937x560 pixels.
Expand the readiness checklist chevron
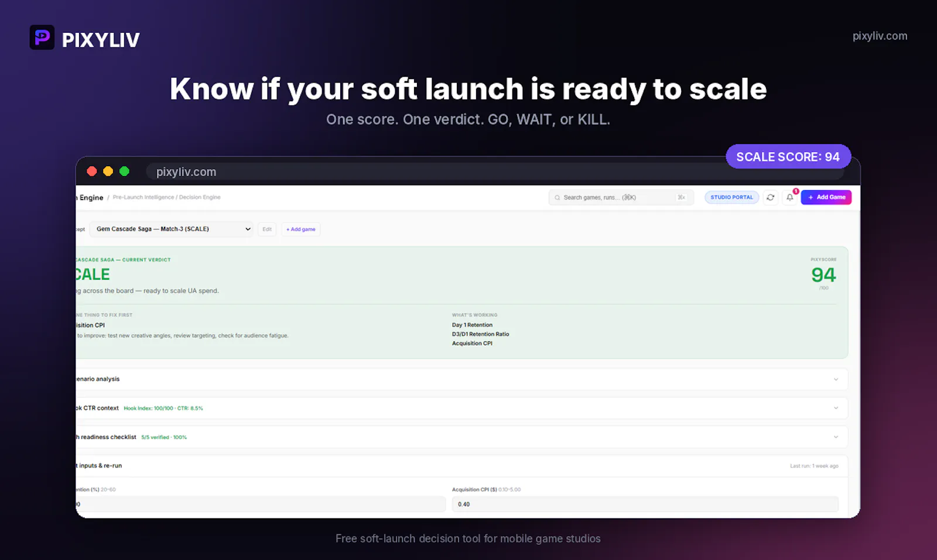[836, 437]
